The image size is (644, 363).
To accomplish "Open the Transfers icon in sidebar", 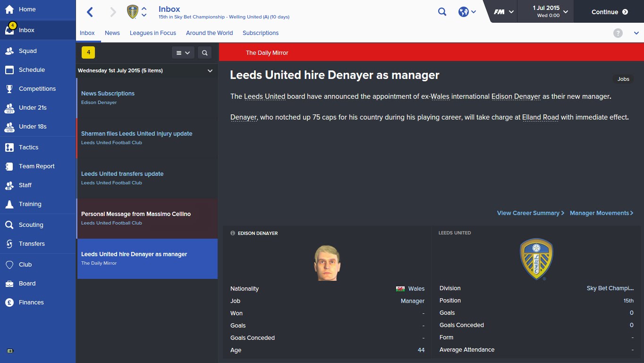I will point(9,244).
